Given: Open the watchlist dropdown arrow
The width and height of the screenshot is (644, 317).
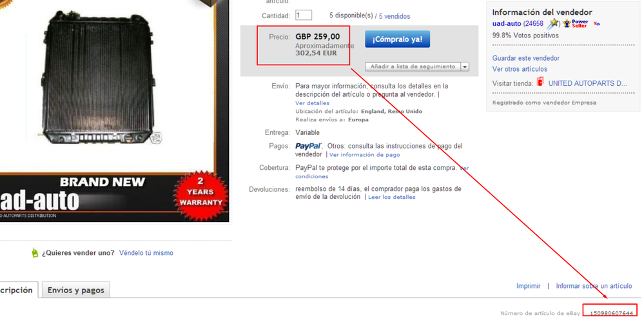Looking at the screenshot, I should click(465, 66).
